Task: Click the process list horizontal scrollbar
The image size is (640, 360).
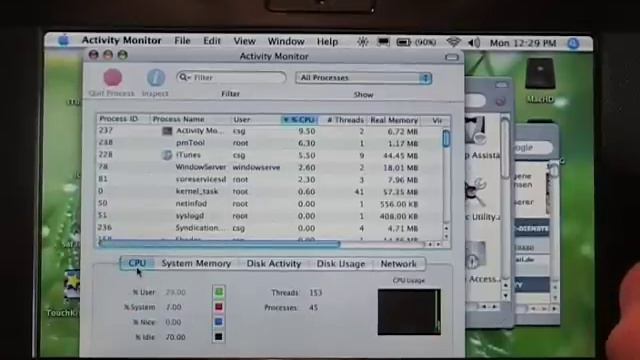Action: (x=220, y=244)
